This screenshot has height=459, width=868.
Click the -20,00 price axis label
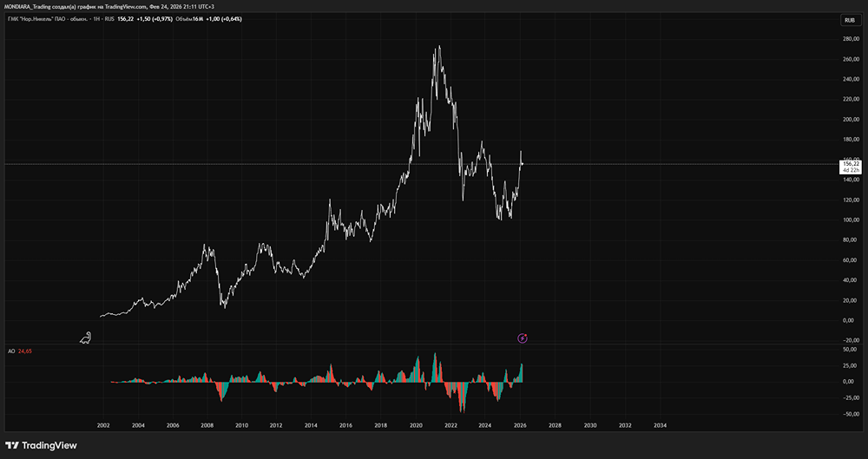[x=852, y=340]
